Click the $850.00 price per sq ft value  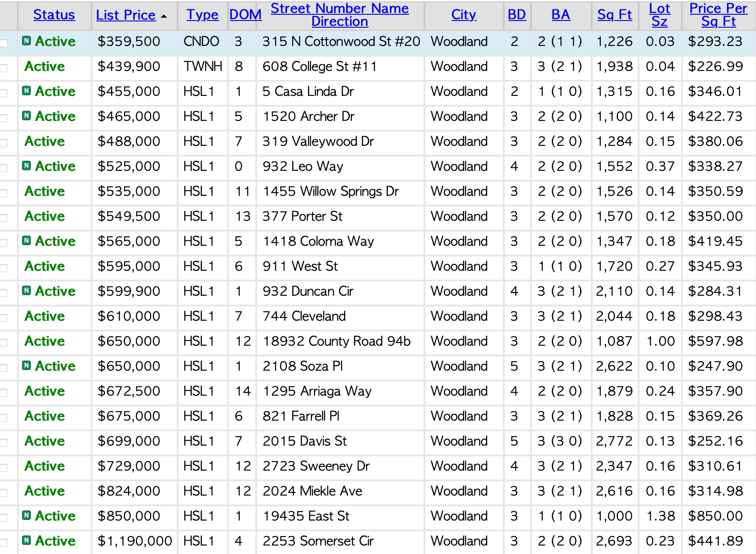click(715, 516)
